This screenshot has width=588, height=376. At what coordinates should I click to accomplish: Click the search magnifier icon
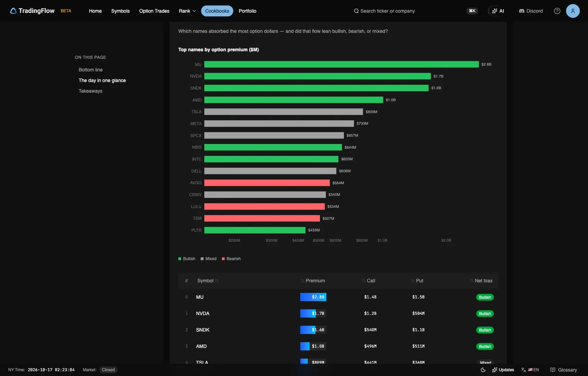pos(356,11)
